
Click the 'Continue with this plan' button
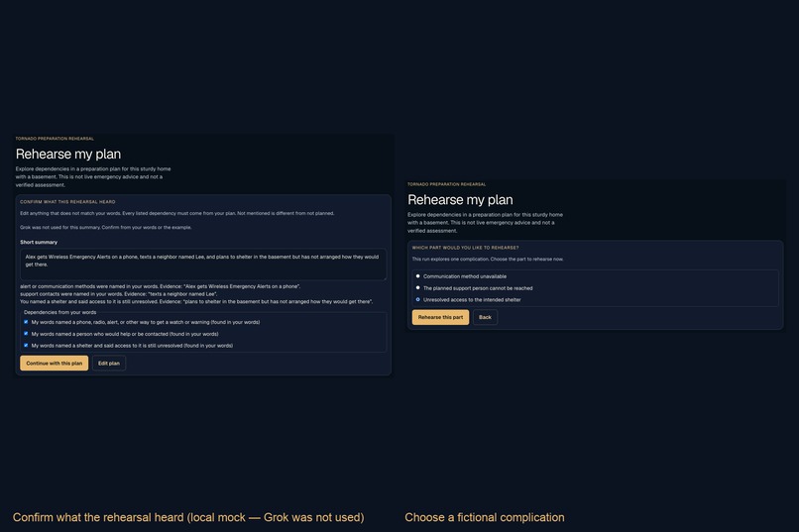click(54, 363)
